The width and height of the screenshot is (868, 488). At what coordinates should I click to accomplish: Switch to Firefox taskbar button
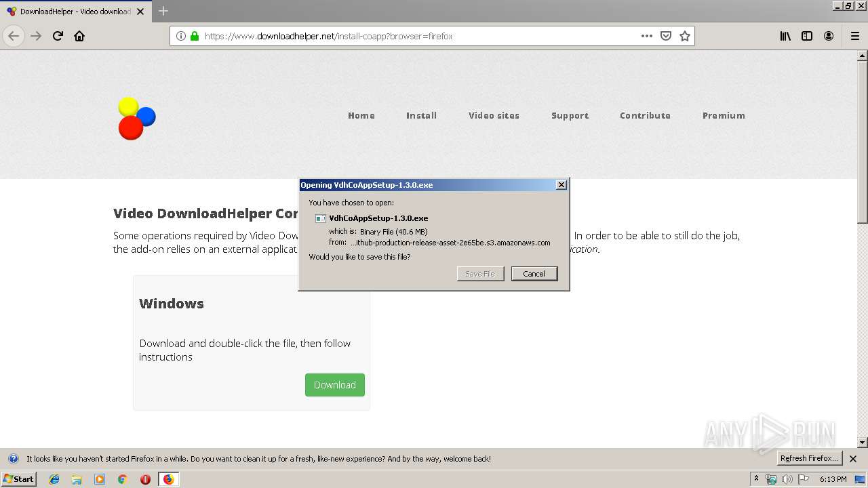(x=168, y=479)
